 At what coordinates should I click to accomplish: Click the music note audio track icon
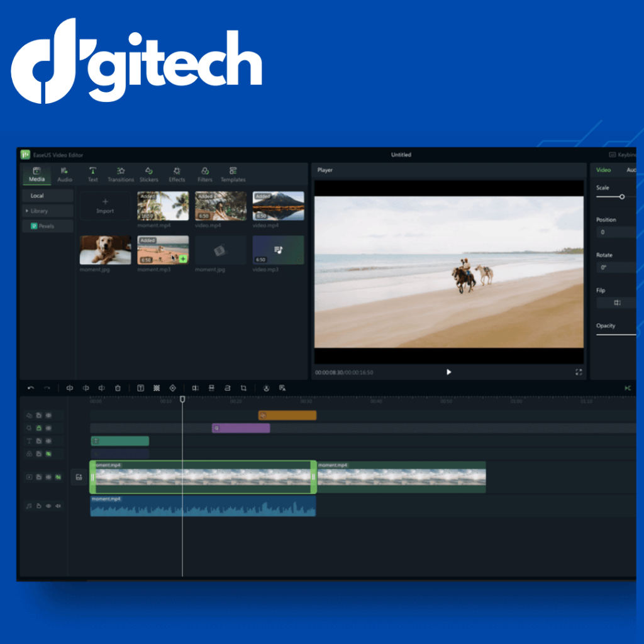(x=29, y=506)
